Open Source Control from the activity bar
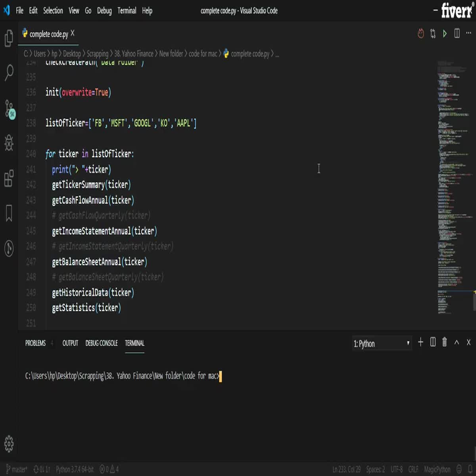Image resolution: width=476 pixels, height=476 pixels. [9, 110]
